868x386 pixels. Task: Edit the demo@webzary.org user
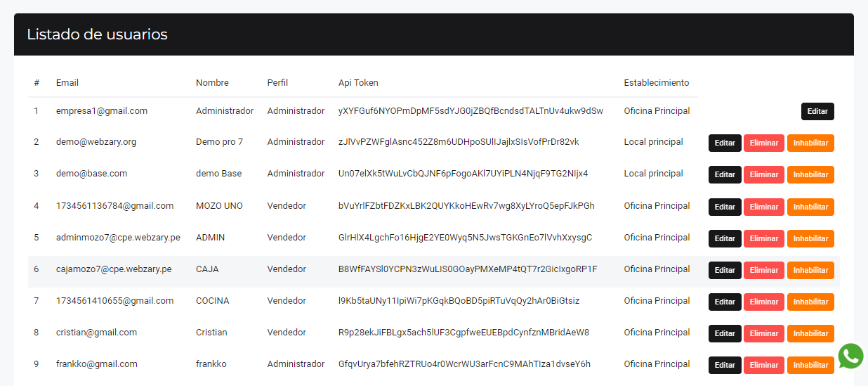[x=725, y=143]
